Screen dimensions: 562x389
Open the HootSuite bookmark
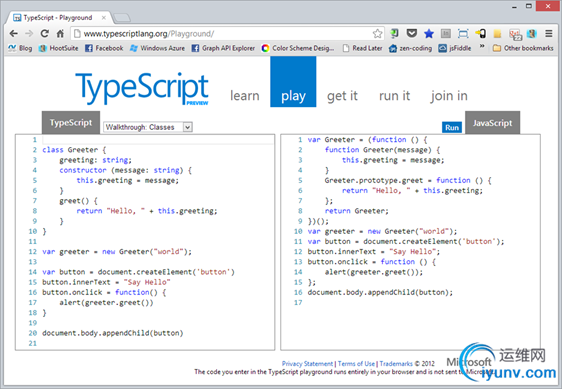[59, 48]
